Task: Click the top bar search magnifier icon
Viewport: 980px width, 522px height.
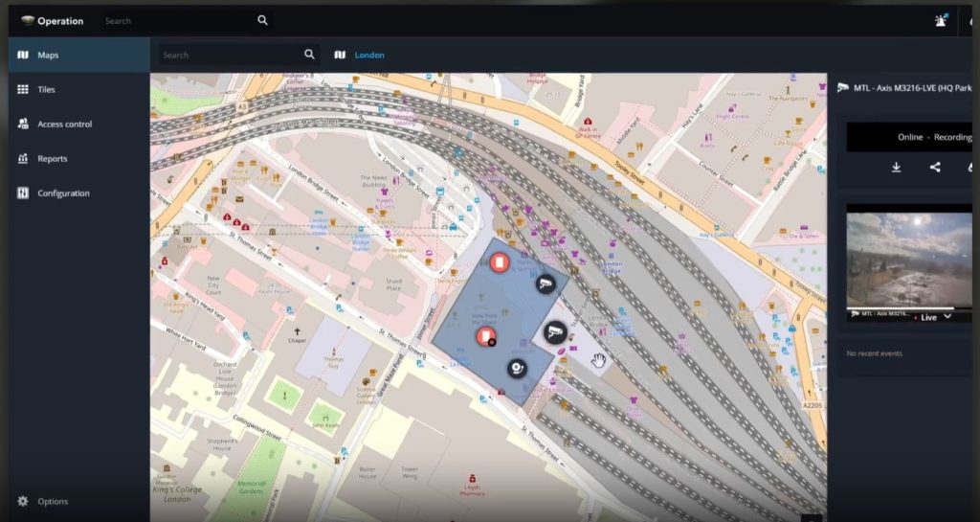Action: (x=262, y=20)
